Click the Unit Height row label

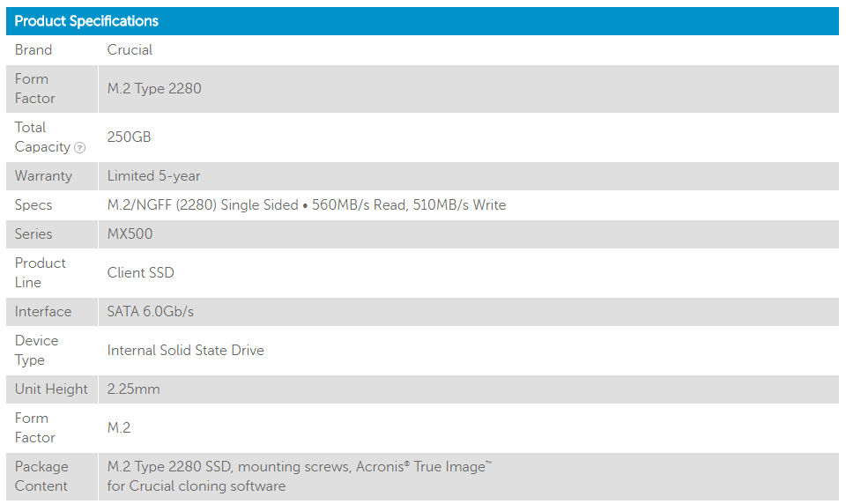coord(51,389)
